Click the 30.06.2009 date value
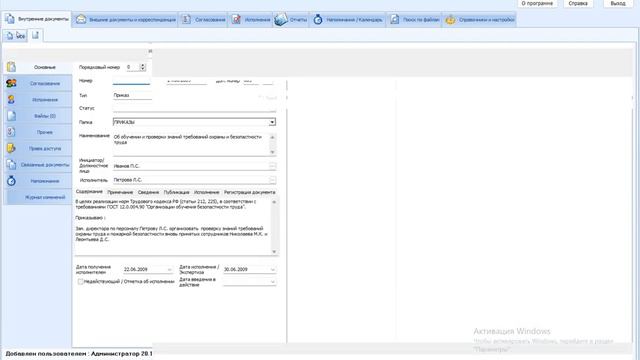 (x=236, y=270)
